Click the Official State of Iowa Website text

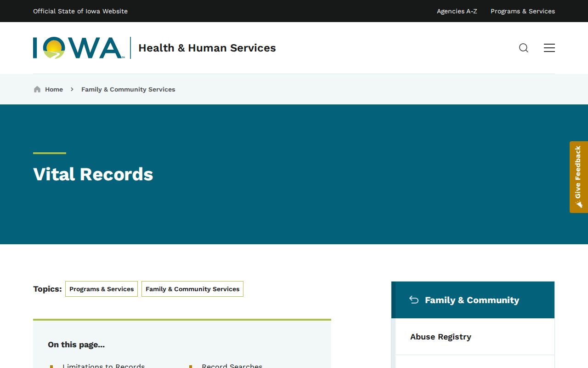pyautogui.click(x=80, y=11)
